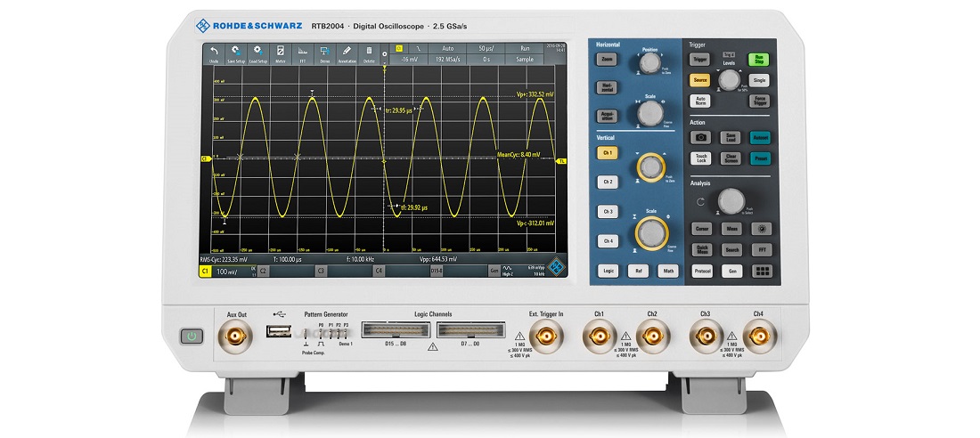Tap the generator sine waveform icon
The width and height of the screenshot is (980, 438).
tap(508, 267)
